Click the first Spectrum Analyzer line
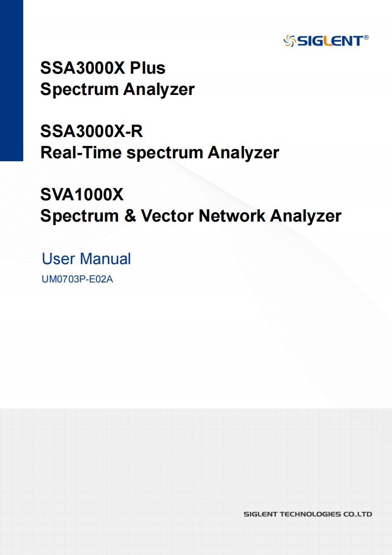Image resolution: width=392 pixels, height=555 pixels. (x=117, y=90)
